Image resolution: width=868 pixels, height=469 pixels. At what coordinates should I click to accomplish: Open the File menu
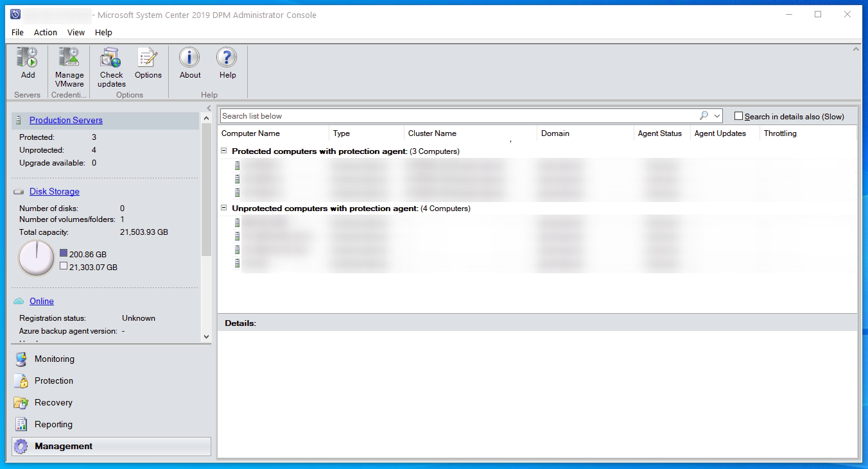[x=17, y=32]
